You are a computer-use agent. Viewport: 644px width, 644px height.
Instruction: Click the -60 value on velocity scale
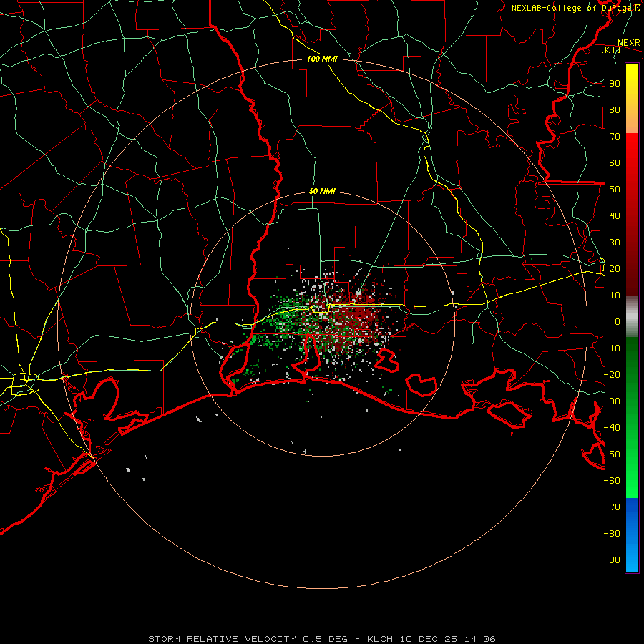click(x=612, y=481)
